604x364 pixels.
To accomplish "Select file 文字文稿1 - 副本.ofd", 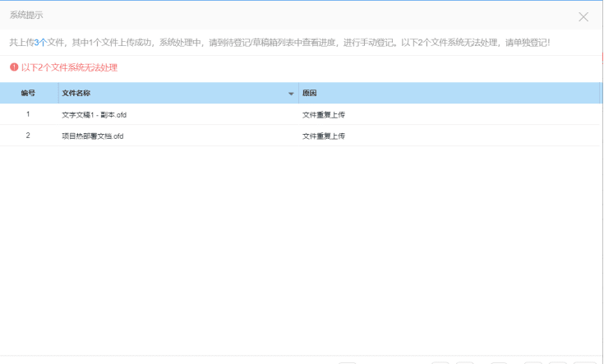I will pyautogui.click(x=95, y=115).
